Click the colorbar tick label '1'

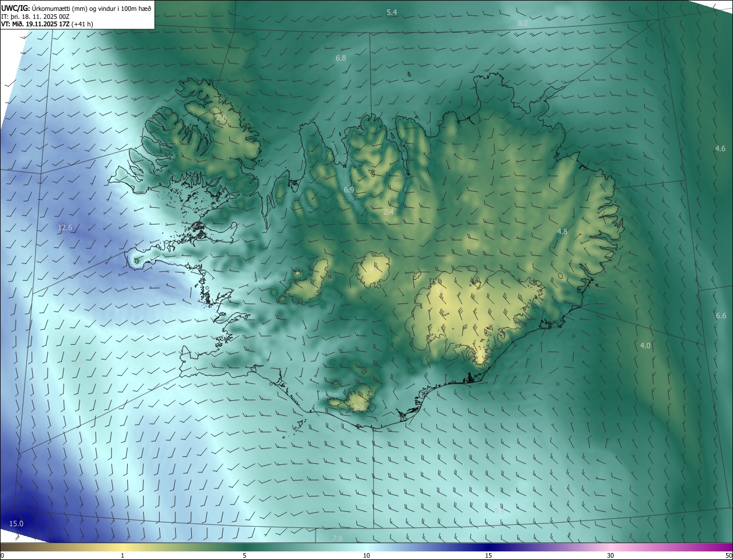coord(123,555)
